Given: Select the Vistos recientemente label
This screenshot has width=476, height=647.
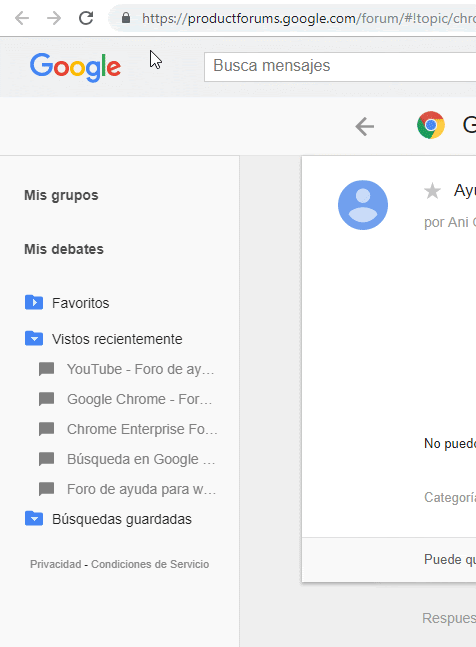Looking at the screenshot, I should point(117,339).
